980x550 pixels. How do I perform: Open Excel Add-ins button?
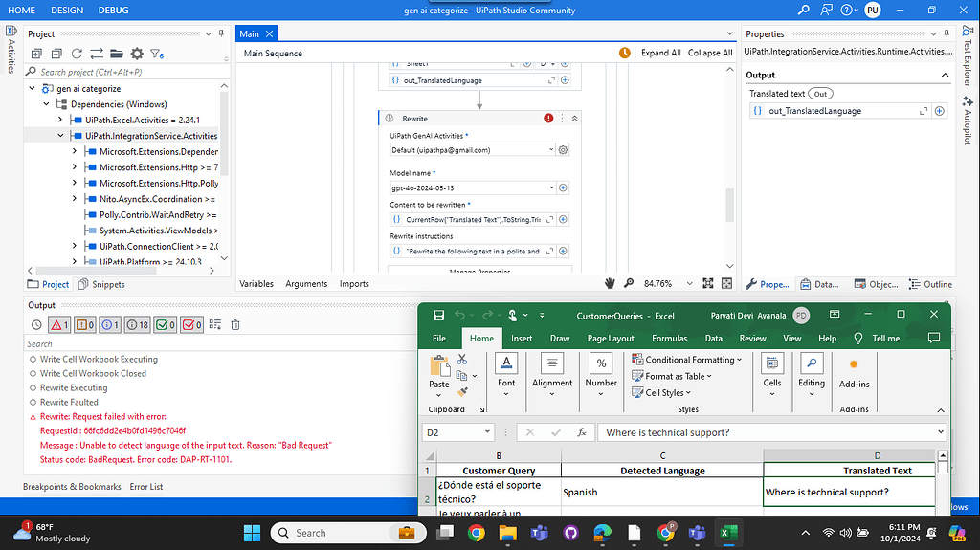tap(854, 374)
